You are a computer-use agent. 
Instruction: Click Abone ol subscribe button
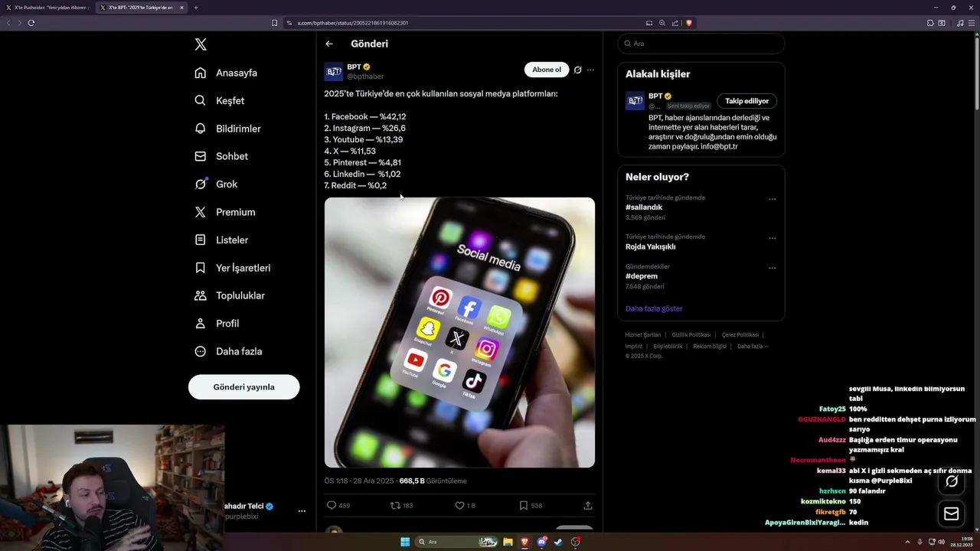point(547,70)
